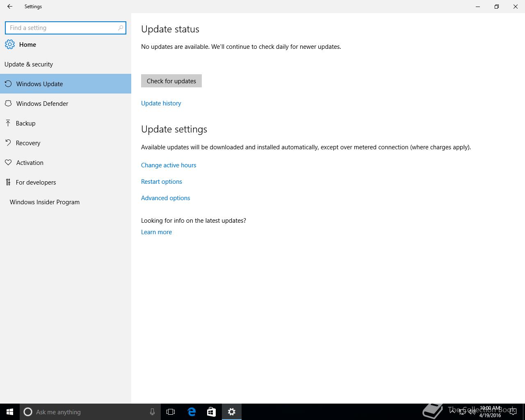Click the Update status heading

tap(170, 29)
